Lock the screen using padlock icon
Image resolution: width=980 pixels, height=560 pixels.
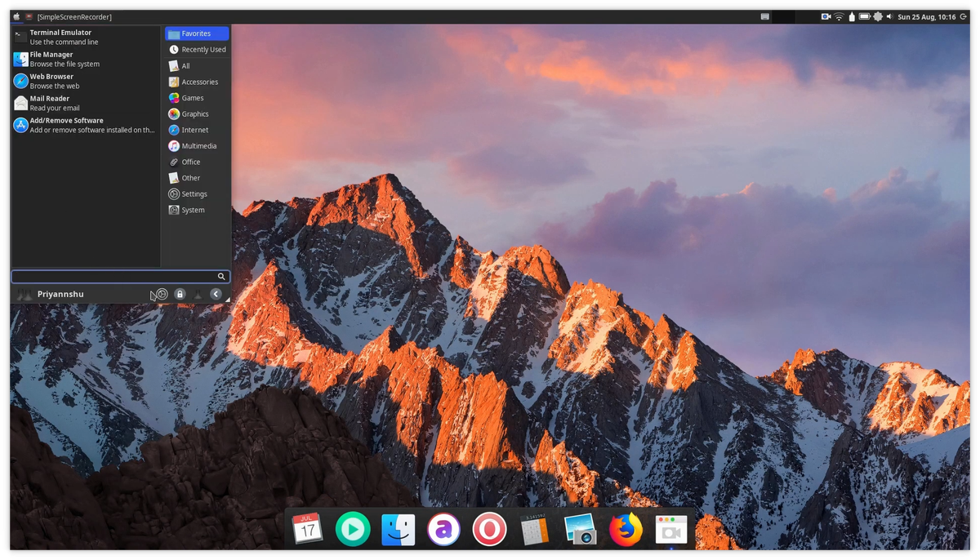tap(180, 294)
